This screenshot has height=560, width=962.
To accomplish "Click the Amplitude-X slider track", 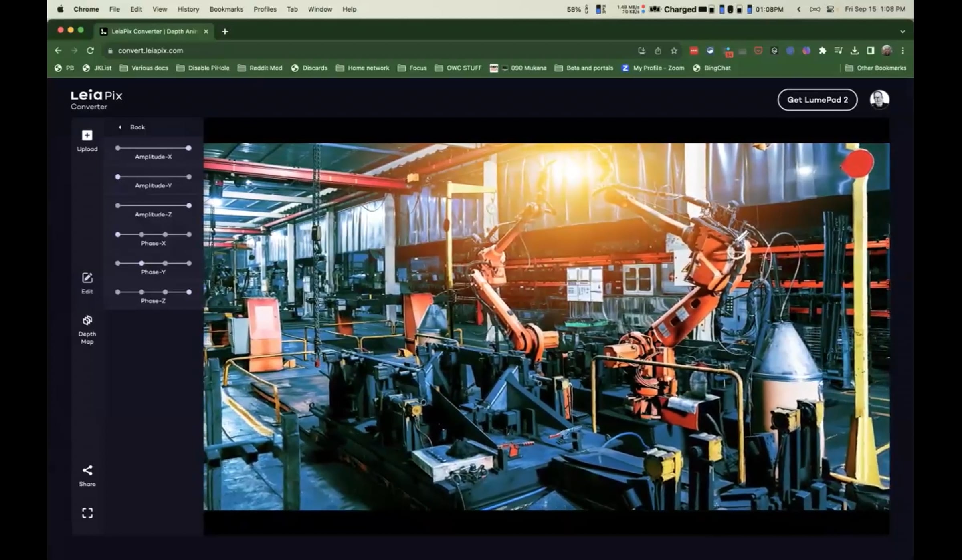I will (x=153, y=148).
